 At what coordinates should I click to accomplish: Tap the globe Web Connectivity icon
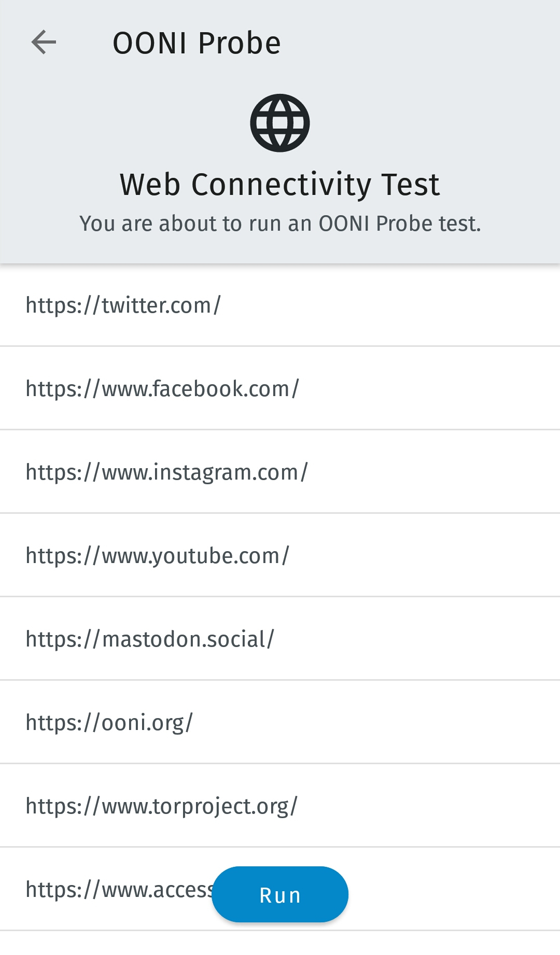(280, 123)
